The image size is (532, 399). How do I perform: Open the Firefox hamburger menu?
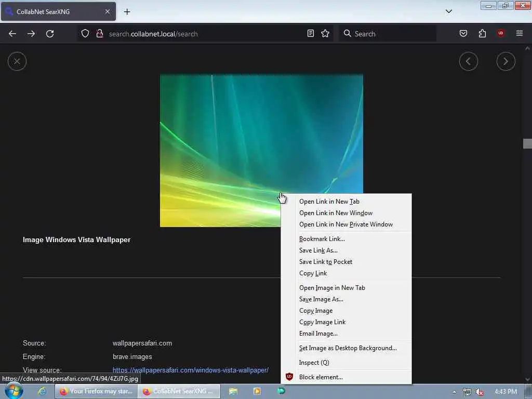[519, 33]
